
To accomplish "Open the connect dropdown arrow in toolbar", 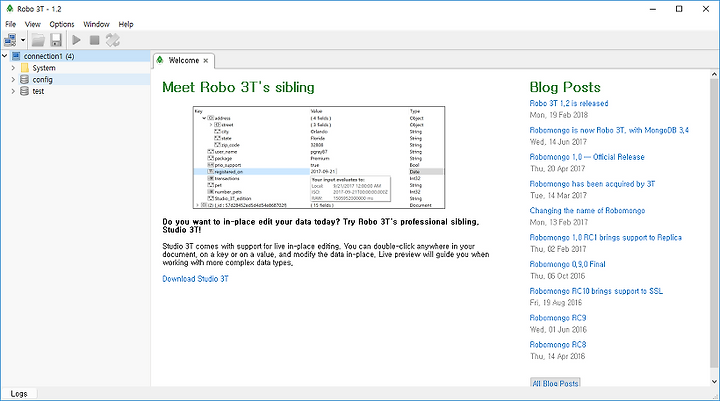I will (23, 40).
